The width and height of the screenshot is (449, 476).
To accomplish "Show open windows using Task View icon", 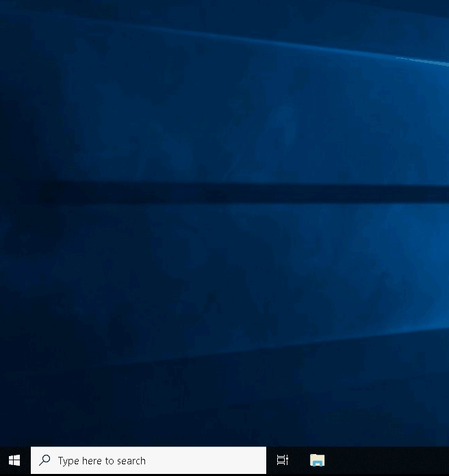I will coord(282,461).
